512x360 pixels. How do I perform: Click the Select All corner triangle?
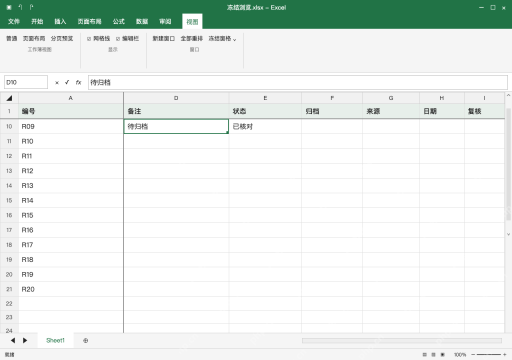[x=9, y=98]
